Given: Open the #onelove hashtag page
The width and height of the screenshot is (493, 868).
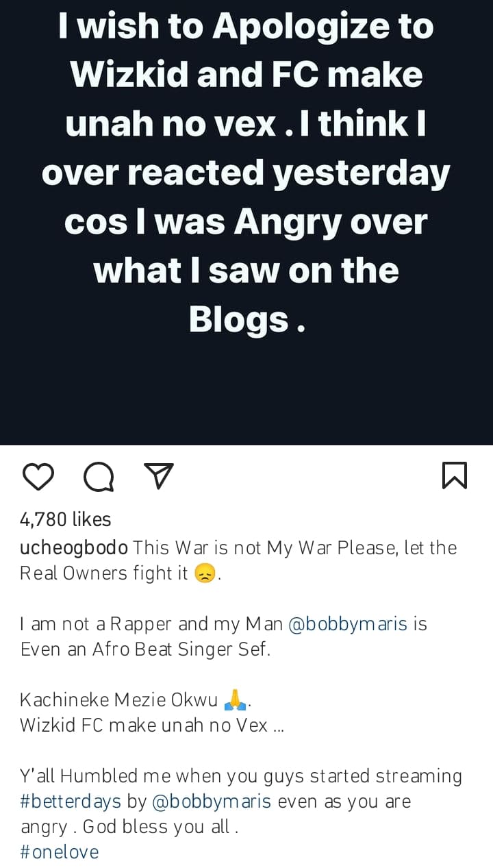Looking at the screenshot, I should (59, 852).
